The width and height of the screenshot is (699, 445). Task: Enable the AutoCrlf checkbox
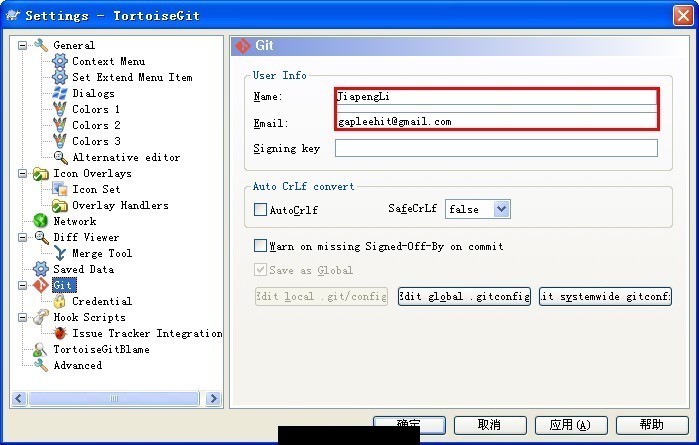point(260,210)
